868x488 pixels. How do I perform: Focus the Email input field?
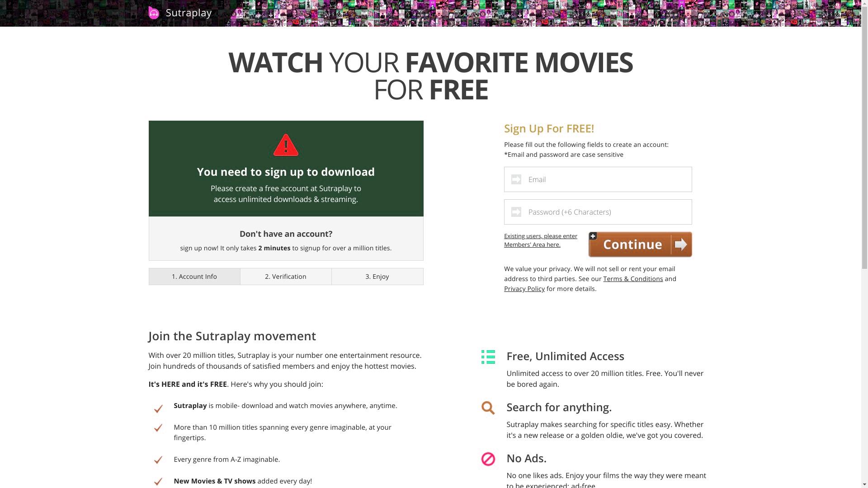[598, 179]
